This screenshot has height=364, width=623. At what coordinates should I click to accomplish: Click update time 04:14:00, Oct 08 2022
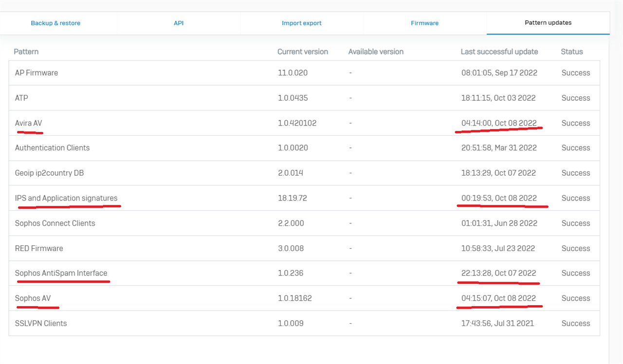(x=499, y=123)
